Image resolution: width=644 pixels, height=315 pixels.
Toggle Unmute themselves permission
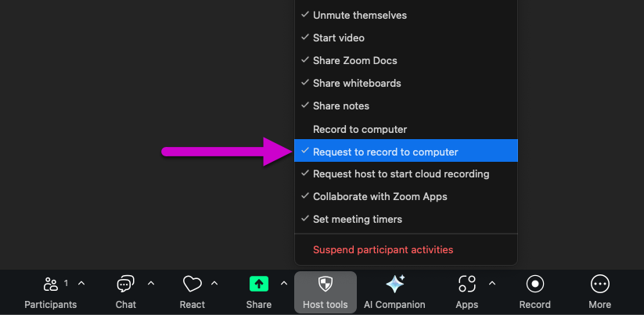[x=360, y=15]
